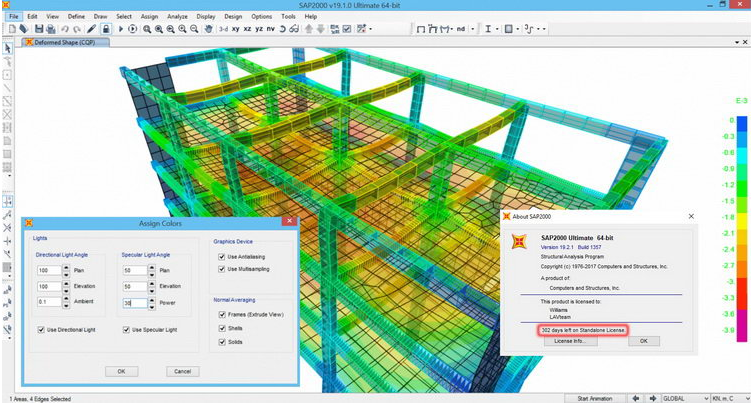Select the Deformed Shape (CQP) tab
The width and height of the screenshot is (751, 409).
(x=65, y=43)
